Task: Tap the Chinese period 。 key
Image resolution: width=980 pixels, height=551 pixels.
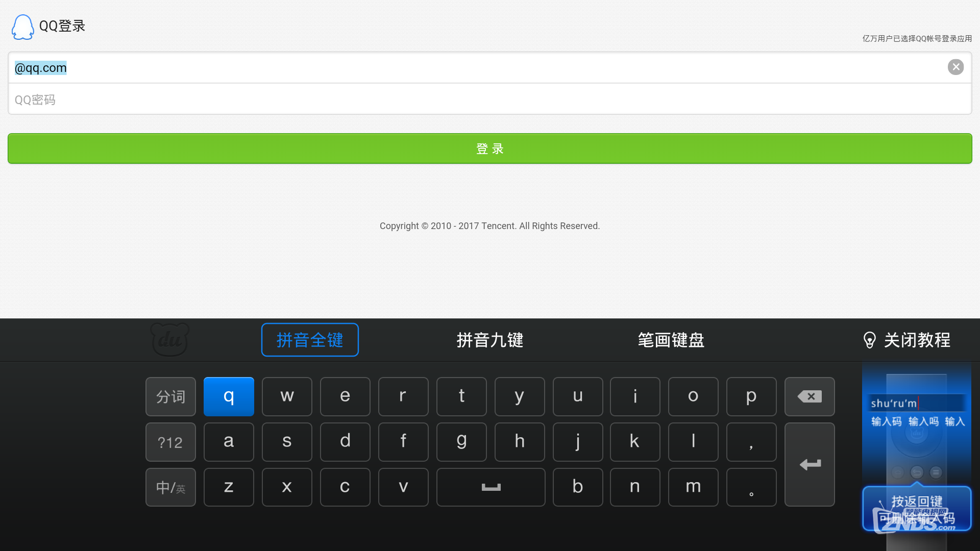Action: 751,487
